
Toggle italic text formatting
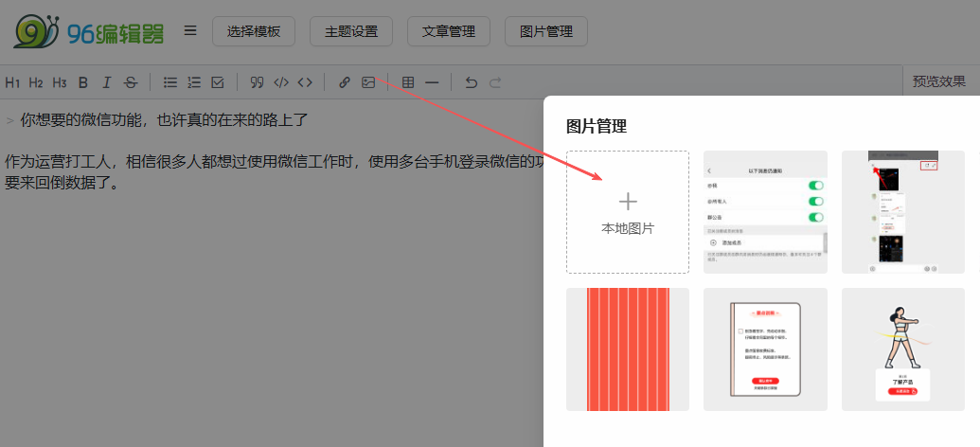[x=107, y=82]
